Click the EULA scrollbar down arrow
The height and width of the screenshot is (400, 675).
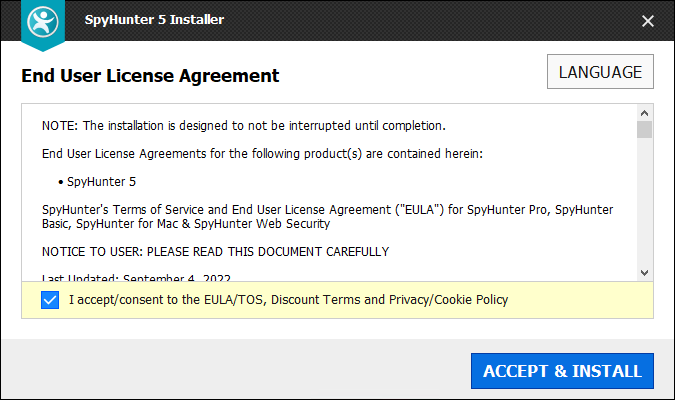pos(645,272)
